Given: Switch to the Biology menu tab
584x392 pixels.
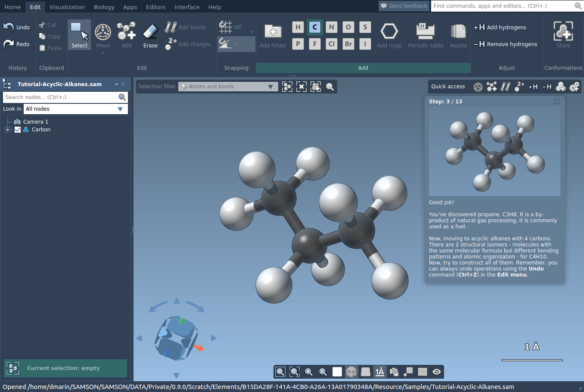Looking at the screenshot, I should click(x=104, y=7).
